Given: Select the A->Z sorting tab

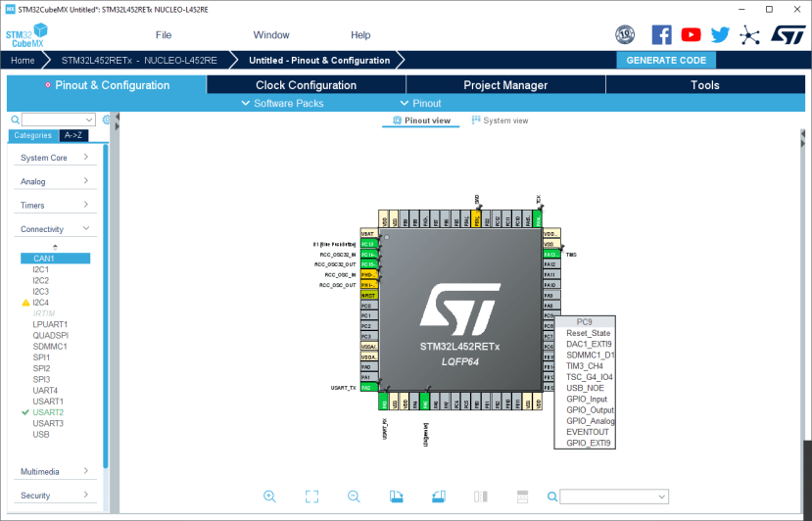Looking at the screenshot, I should 73,135.
